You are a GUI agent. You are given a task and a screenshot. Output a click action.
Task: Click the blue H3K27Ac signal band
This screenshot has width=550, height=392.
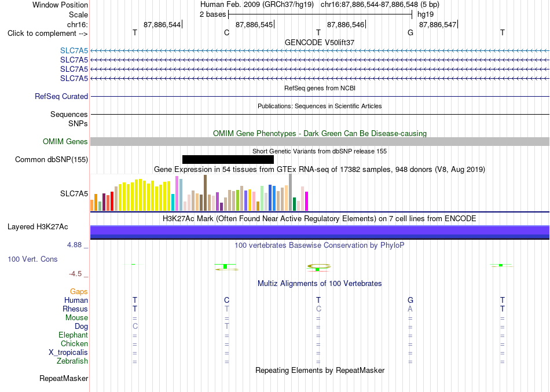coord(320,232)
